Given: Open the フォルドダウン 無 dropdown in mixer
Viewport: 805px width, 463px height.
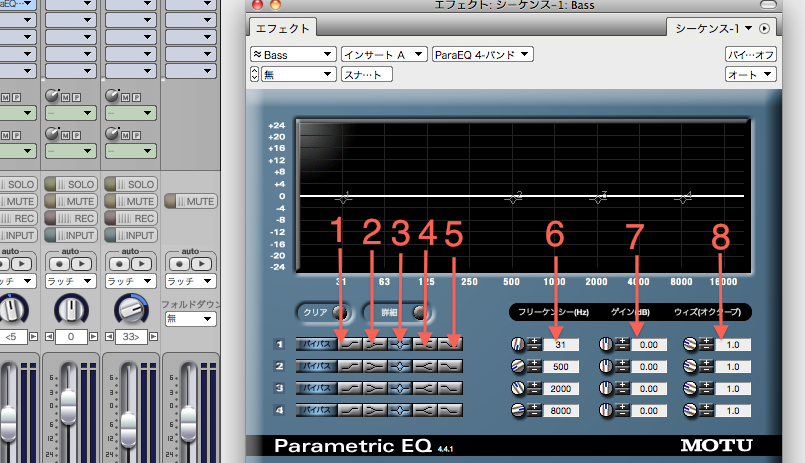Looking at the screenshot, I should pyautogui.click(x=190, y=319).
